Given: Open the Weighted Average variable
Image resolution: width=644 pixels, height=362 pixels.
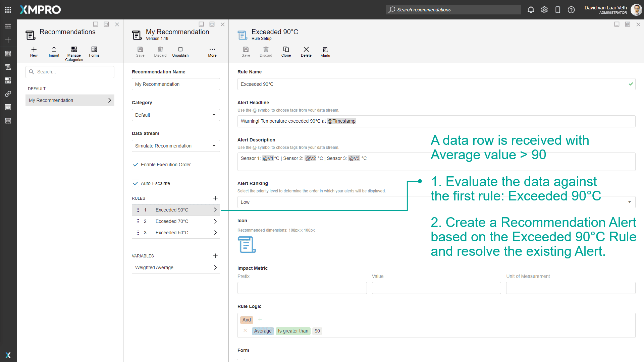Looking at the screenshot, I should pos(176,267).
